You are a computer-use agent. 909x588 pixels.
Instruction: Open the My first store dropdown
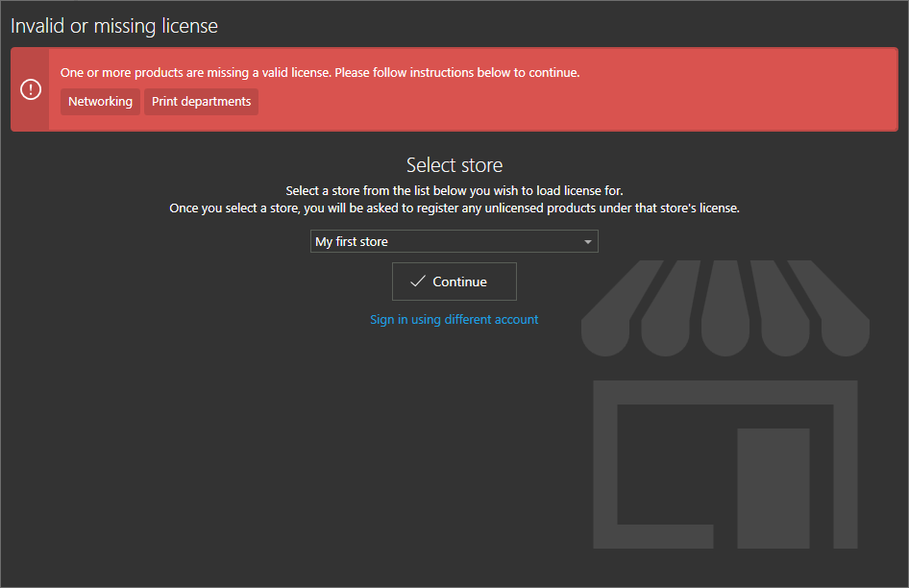[454, 241]
